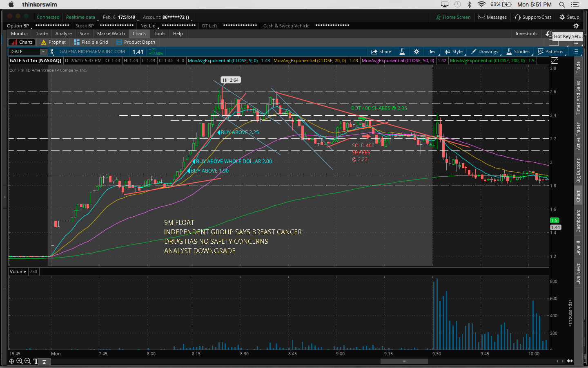Click the zoom out magnifier icon
The image size is (588, 368).
point(27,361)
